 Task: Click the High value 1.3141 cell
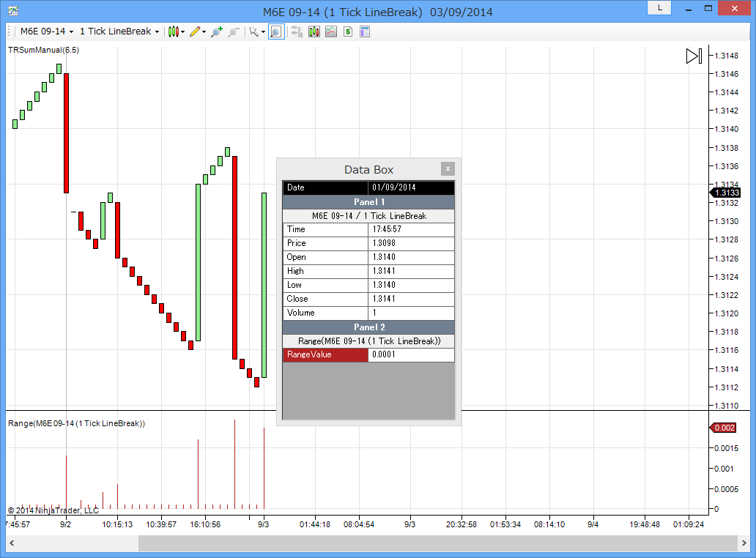click(x=411, y=271)
